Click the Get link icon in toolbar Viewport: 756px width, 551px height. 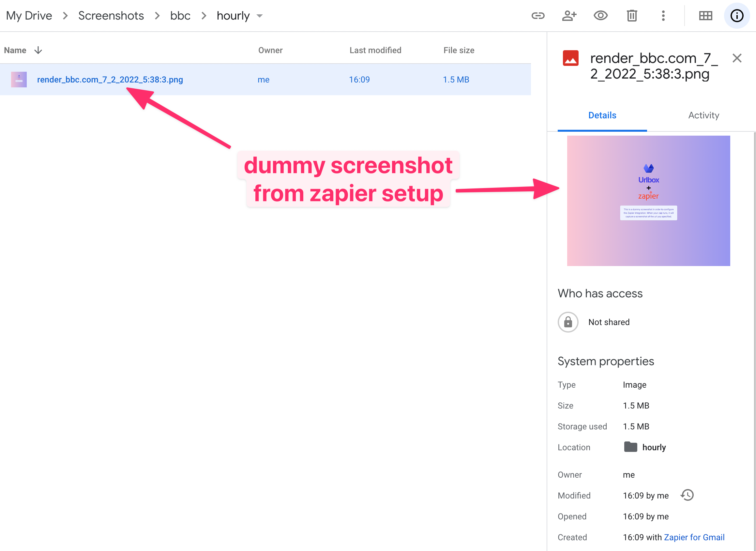(x=538, y=15)
